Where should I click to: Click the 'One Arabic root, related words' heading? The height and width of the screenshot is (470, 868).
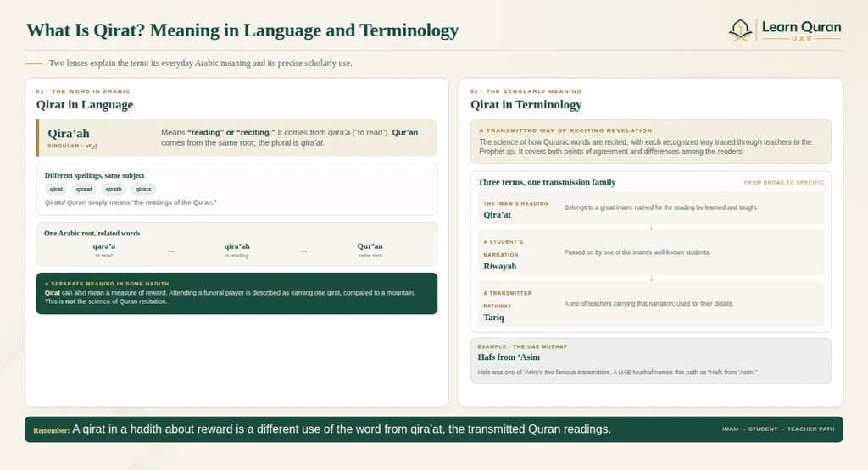(x=92, y=234)
